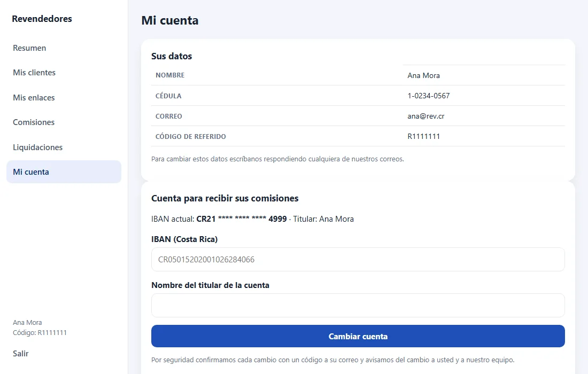Click the Ana Mora name in sidebar footer
This screenshot has width=588, height=374.
27,322
